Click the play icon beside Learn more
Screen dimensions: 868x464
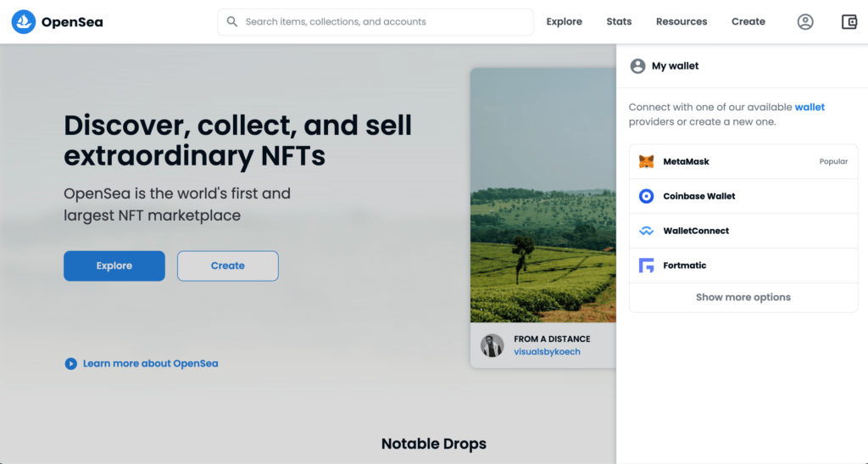pos(71,364)
